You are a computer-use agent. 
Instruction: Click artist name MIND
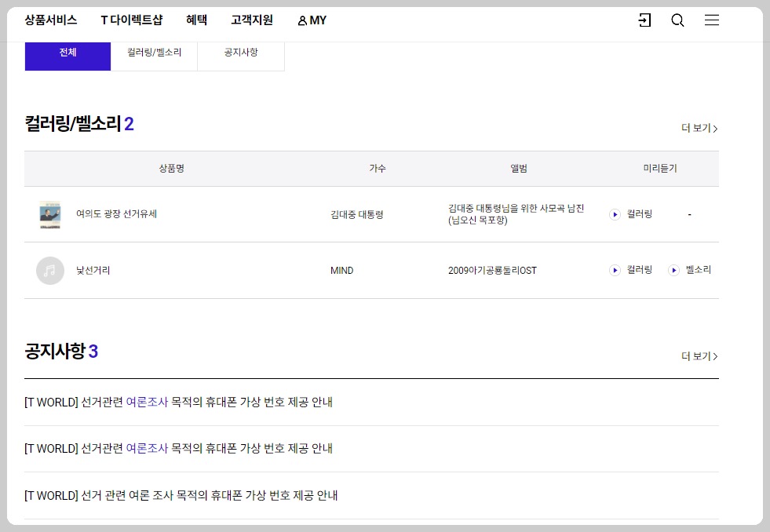pos(341,271)
